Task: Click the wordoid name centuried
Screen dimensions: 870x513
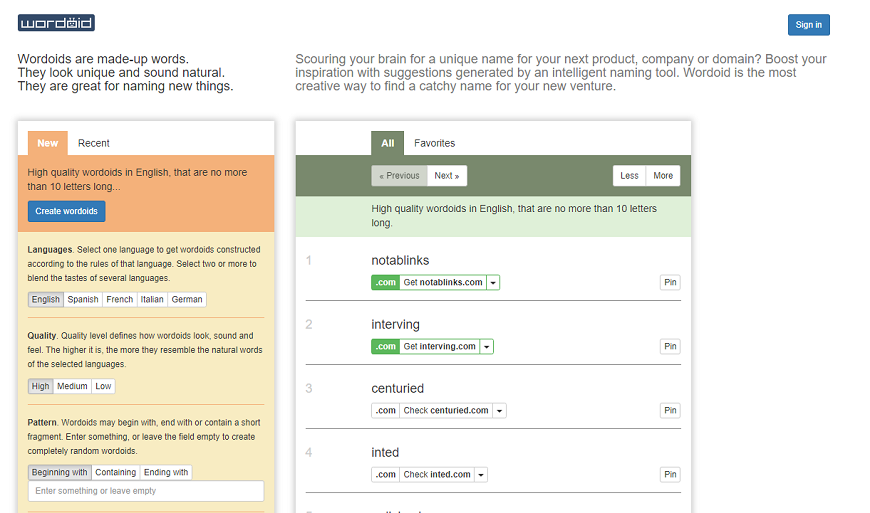Action: [x=397, y=389]
